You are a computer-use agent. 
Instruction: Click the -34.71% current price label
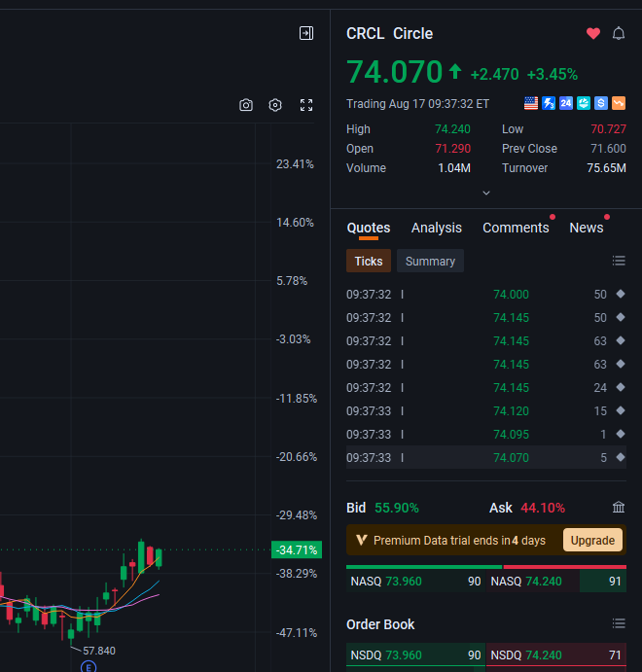coord(297,549)
